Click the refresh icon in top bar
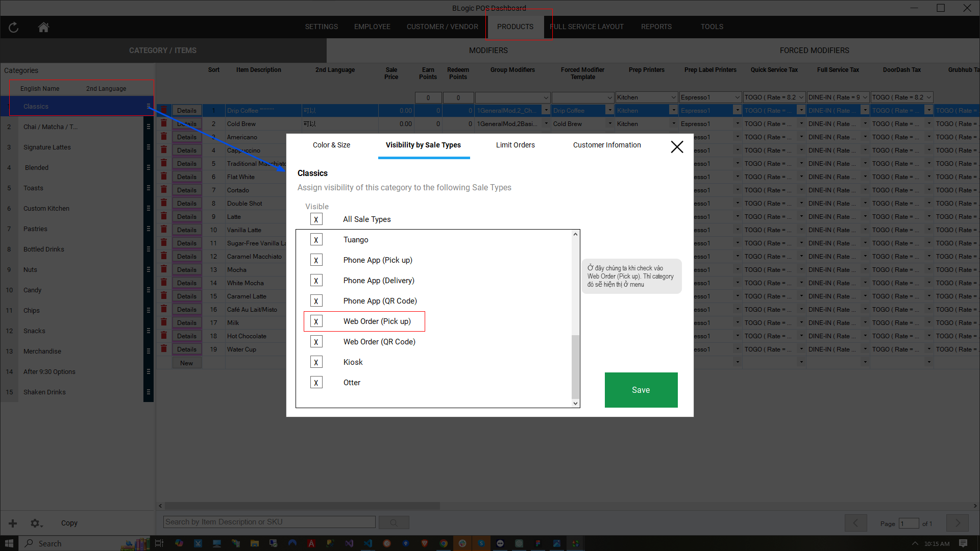The width and height of the screenshot is (980, 551). (14, 28)
